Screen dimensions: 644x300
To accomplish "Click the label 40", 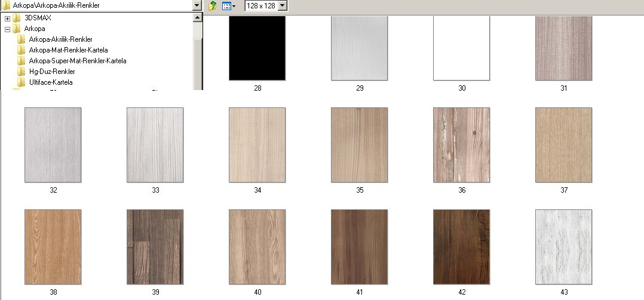I will click(257, 292).
